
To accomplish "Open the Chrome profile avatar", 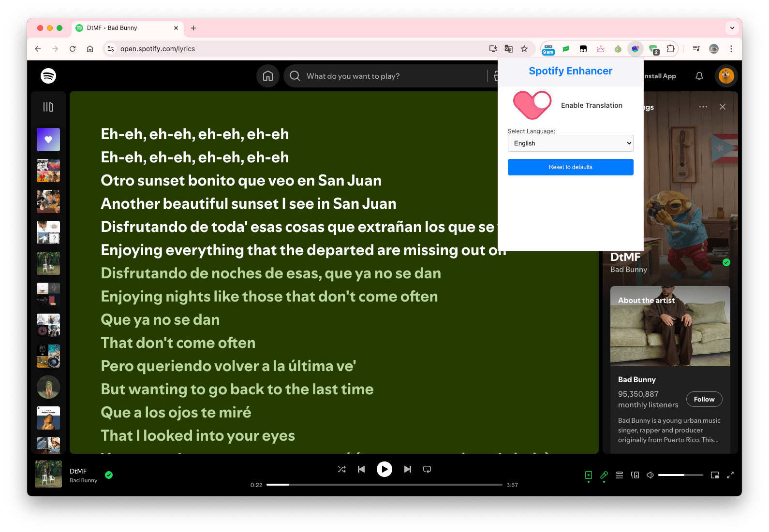I will tap(714, 49).
